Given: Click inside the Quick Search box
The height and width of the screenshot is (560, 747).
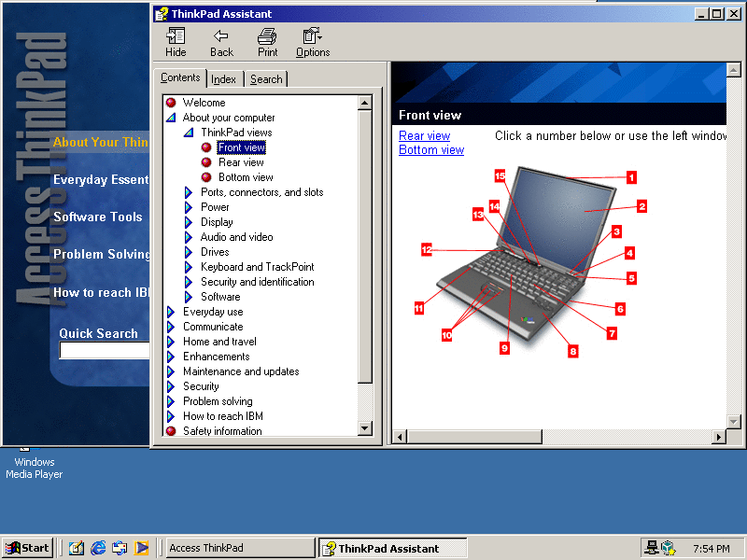Looking at the screenshot, I should pos(104,350).
